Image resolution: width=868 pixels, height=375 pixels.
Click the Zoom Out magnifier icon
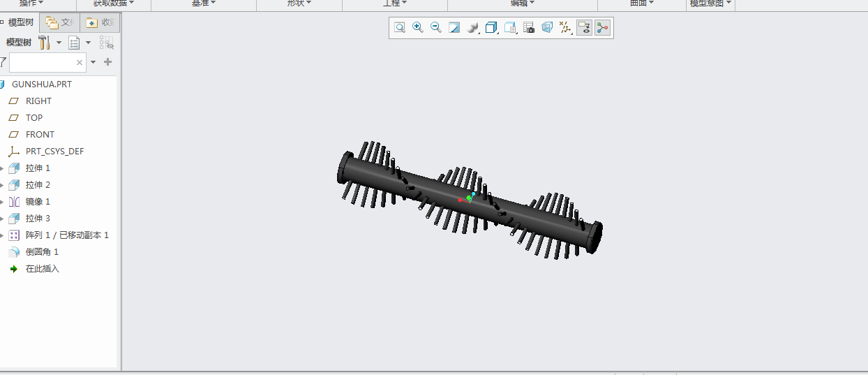[x=436, y=28]
